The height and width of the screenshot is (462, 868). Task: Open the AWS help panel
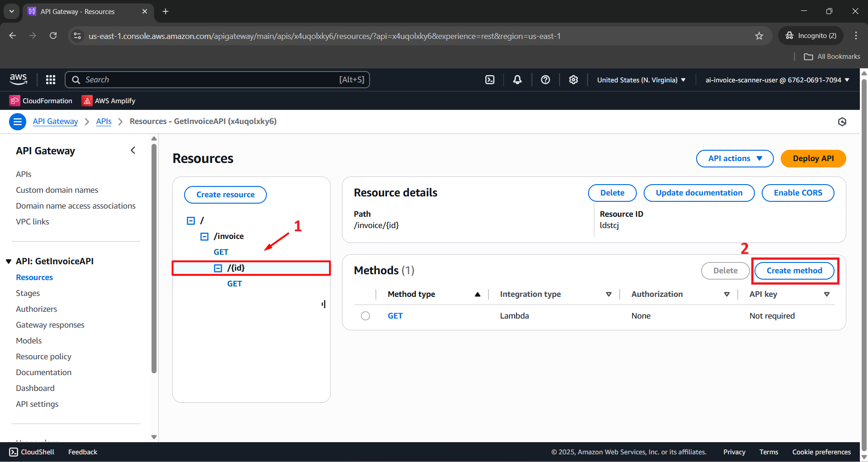coord(545,79)
